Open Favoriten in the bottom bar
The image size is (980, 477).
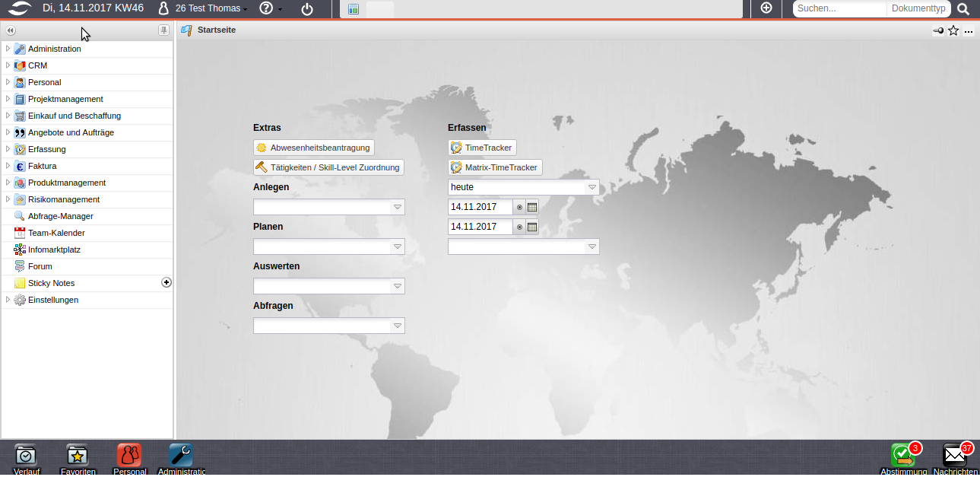pyautogui.click(x=78, y=455)
